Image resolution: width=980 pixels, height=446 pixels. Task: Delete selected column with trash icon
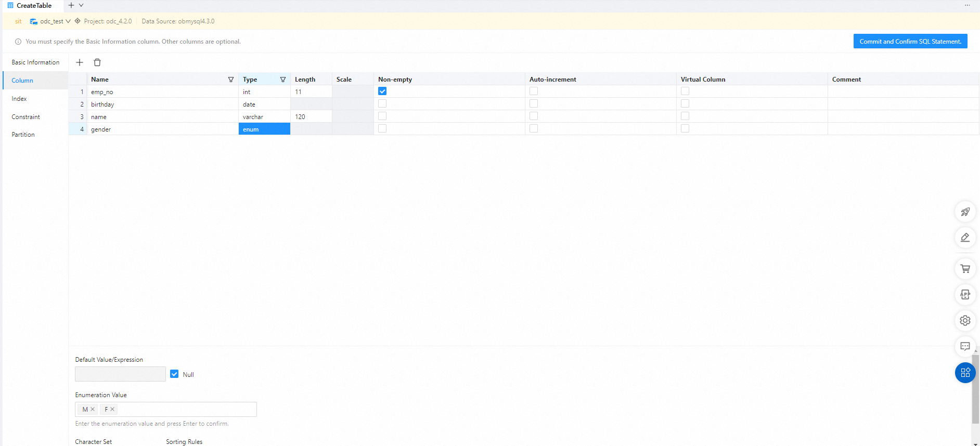tap(97, 62)
